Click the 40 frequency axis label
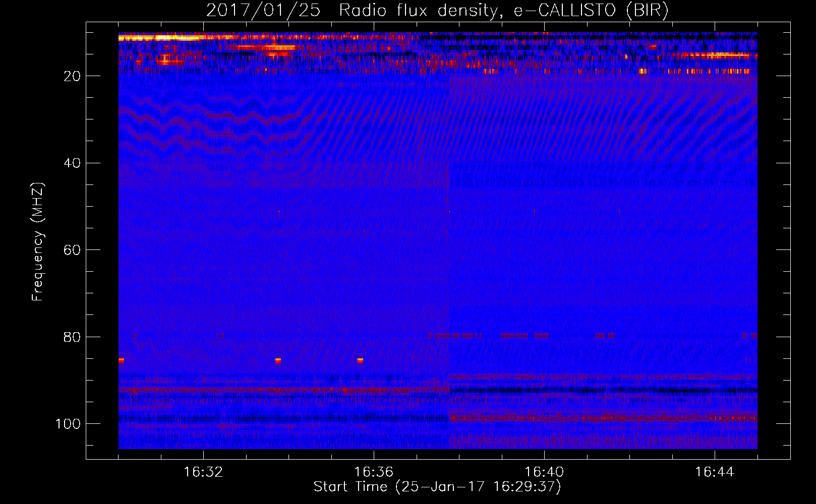This screenshot has height=504, width=816. point(73,163)
